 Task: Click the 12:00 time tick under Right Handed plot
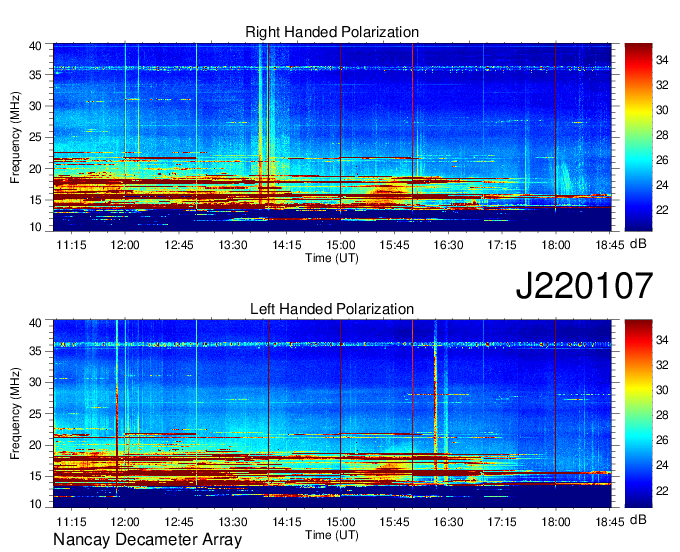click(125, 245)
